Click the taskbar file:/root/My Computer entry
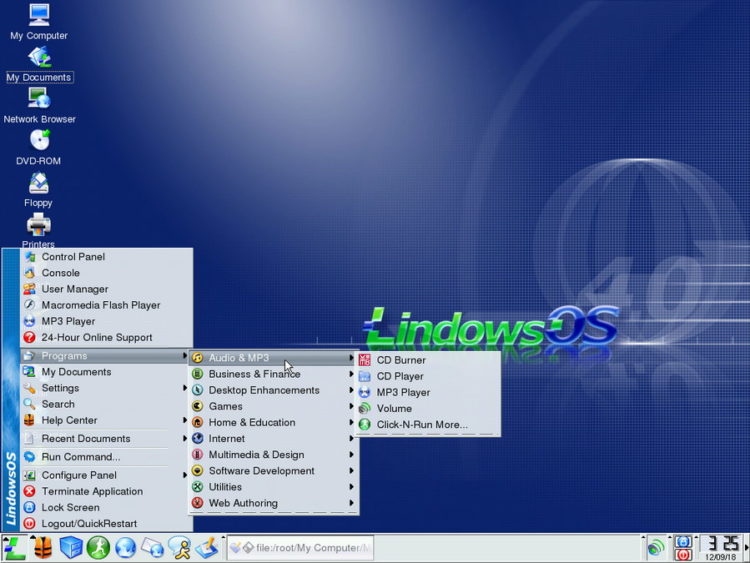The height and width of the screenshot is (563, 750). click(299, 547)
